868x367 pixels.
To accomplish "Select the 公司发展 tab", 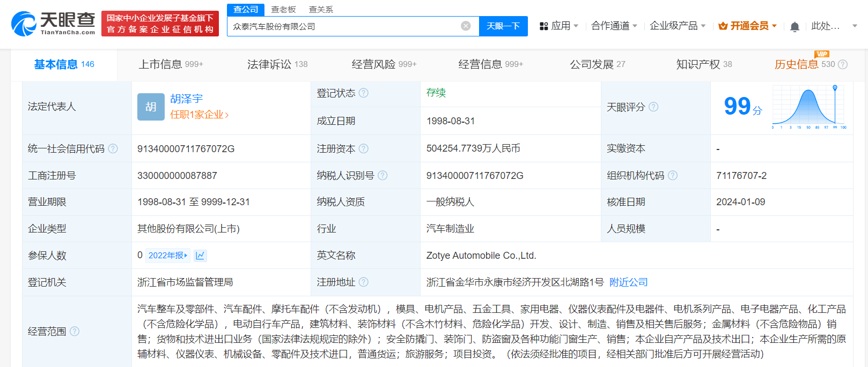I will pos(597,64).
